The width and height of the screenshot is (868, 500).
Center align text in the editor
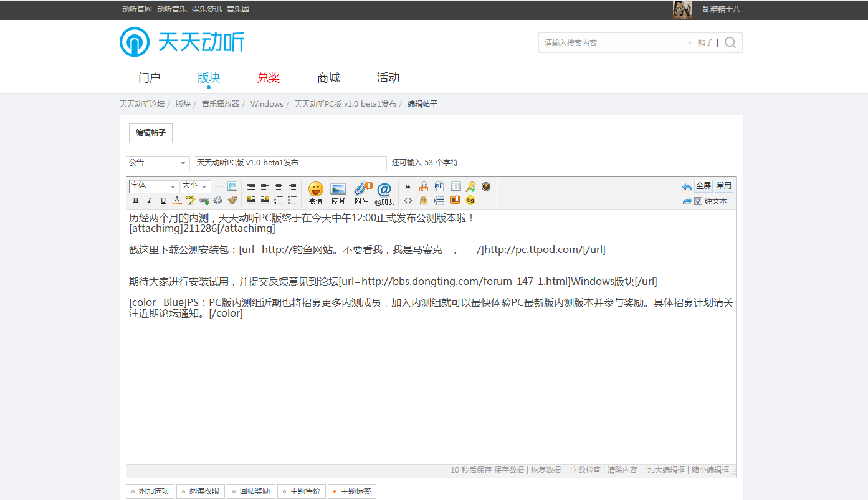pos(279,186)
